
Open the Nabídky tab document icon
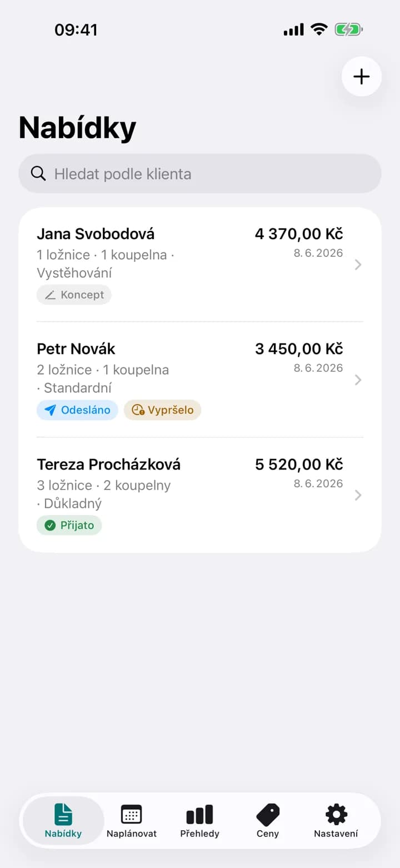point(63,814)
